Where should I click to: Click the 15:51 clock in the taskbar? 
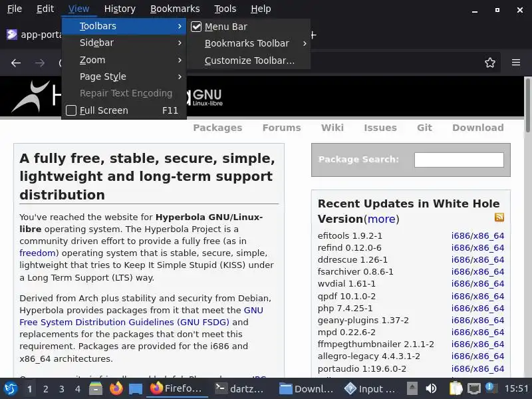[x=516, y=388]
